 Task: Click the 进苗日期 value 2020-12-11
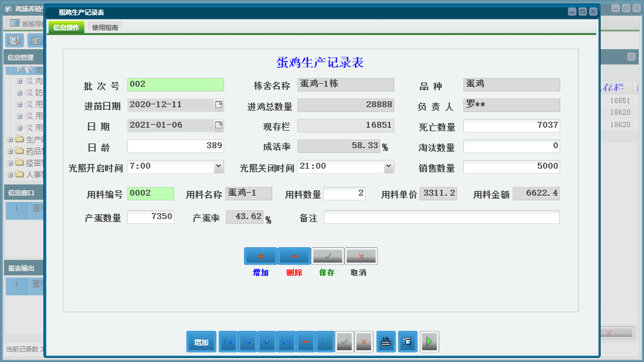point(155,104)
